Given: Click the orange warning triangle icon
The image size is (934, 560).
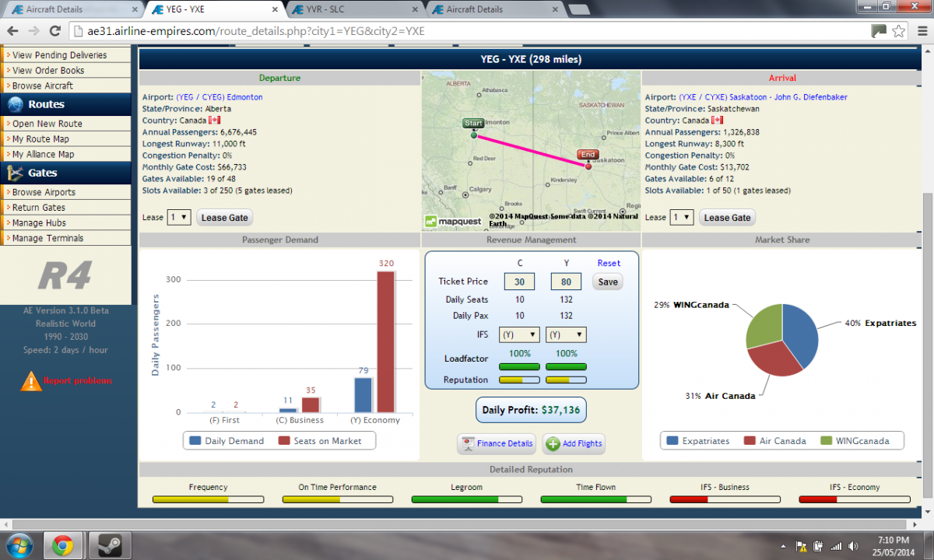Looking at the screenshot, I should (31, 381).
